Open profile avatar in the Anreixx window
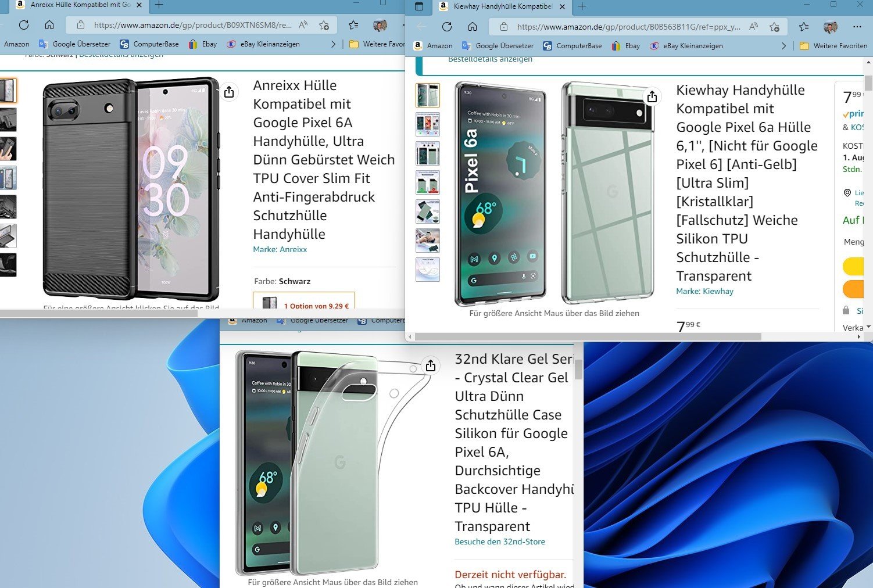The width and height of the screenshot is (873, 588). coord(380,25)
